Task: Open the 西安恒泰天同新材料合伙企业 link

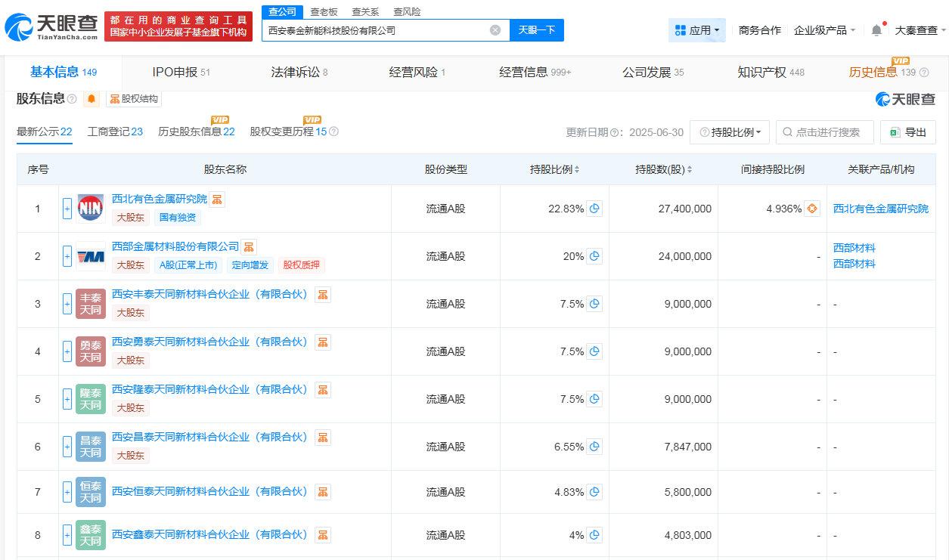Action: [209, 491]
